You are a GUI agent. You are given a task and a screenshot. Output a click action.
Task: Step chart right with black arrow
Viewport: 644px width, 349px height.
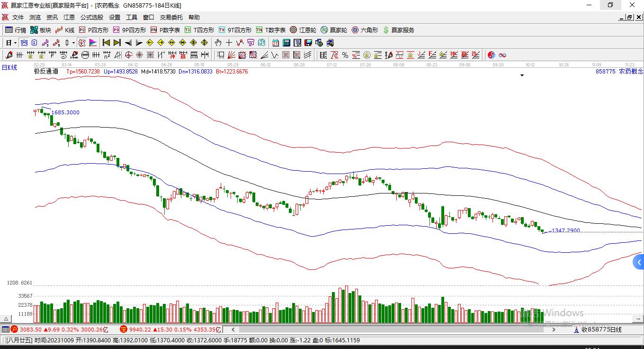click(139, 43)
